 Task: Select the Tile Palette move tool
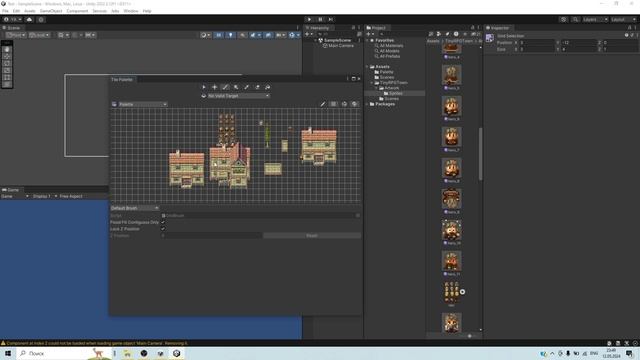point(214,87)
